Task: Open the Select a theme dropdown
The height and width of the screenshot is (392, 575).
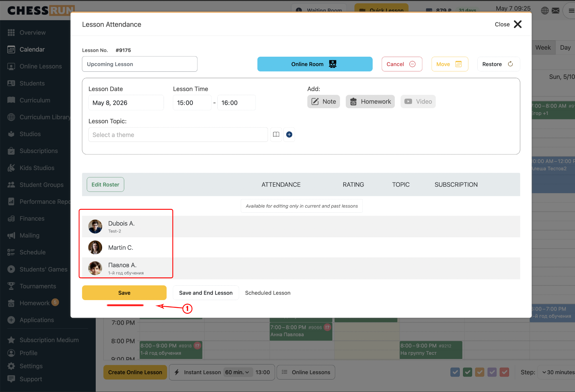Action: pos(178,135)
